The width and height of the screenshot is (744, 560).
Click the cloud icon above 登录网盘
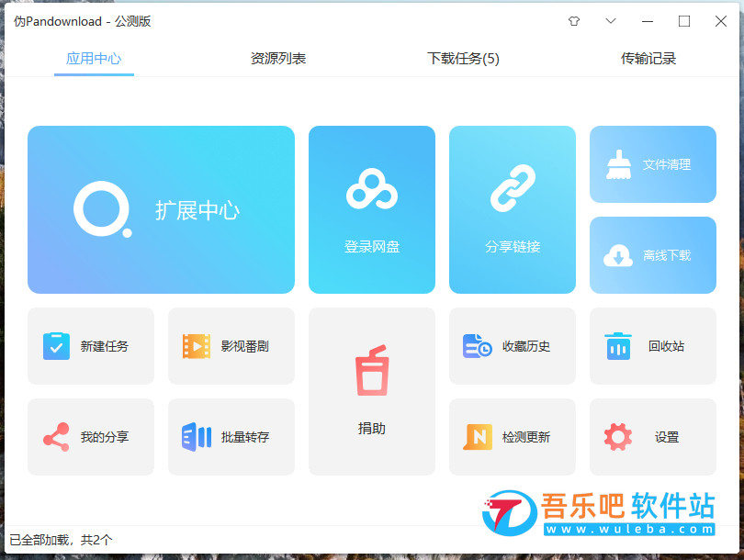tap(372, 189)
